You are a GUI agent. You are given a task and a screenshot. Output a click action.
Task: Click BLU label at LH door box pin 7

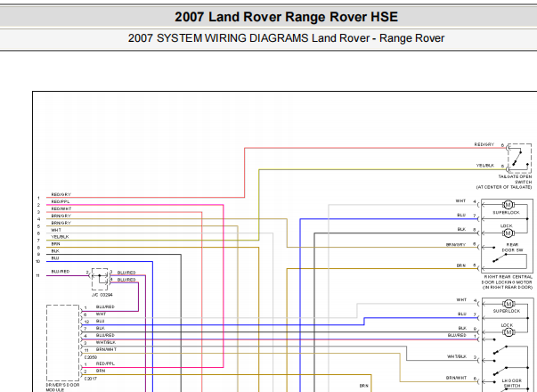coord(462,314)
